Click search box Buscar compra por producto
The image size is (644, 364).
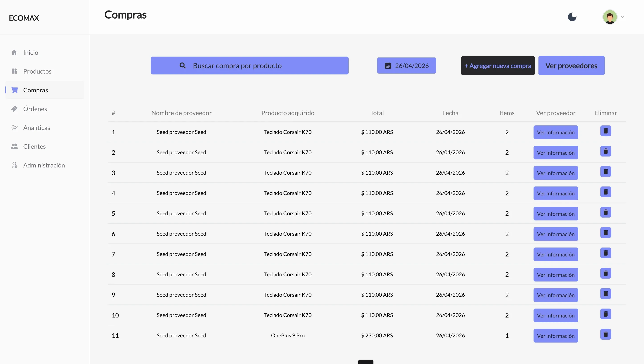[250, 66]
